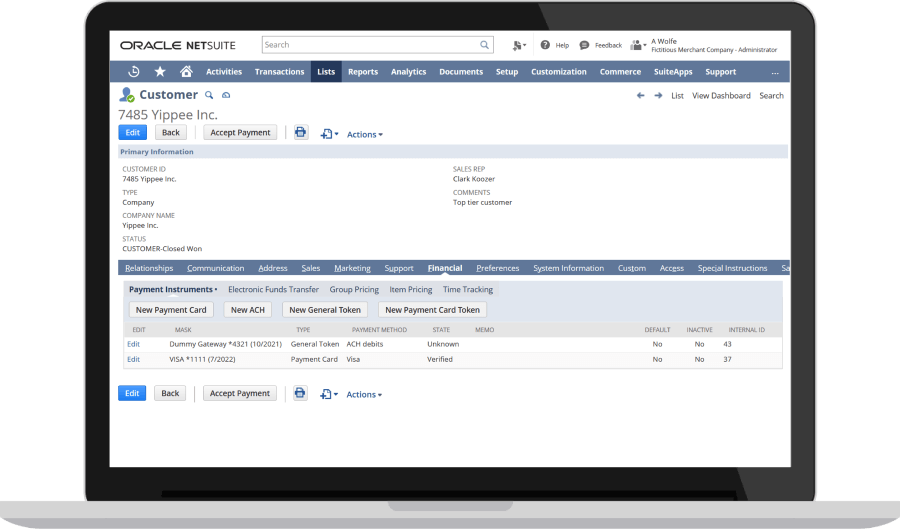Select the Electronic Funds Transfer subtab
This screenshot has height=529, width=900.
[273, 289]
